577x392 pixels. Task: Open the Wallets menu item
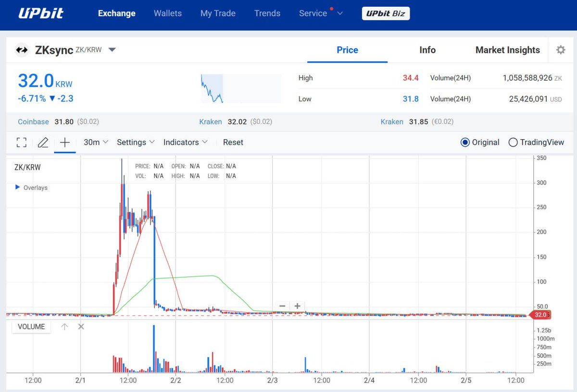click(168, 13)
